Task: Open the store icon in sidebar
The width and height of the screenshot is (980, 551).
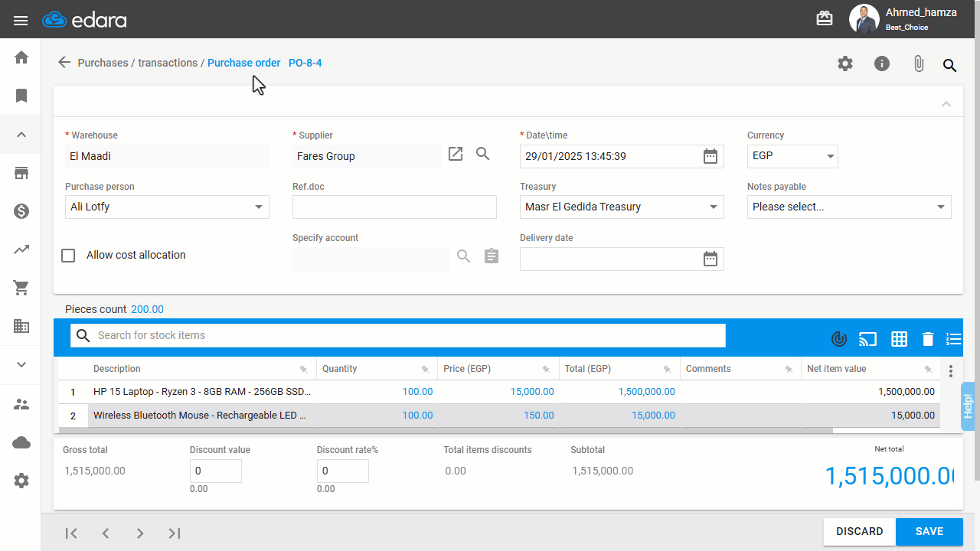Action: point(21,174)
